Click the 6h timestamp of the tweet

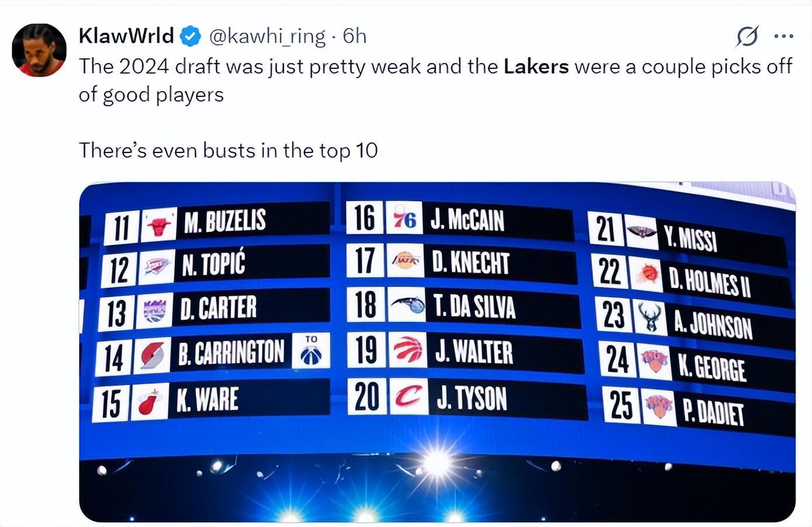[x=355, y=36]
